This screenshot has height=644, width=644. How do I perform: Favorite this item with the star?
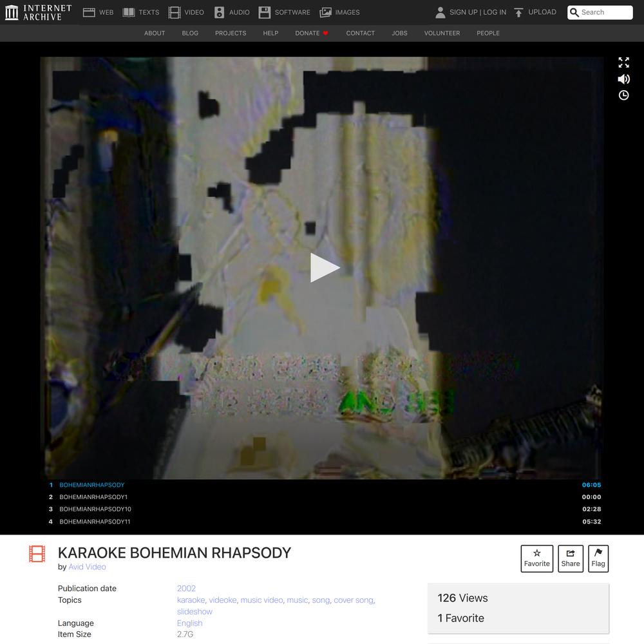[537, 558]
